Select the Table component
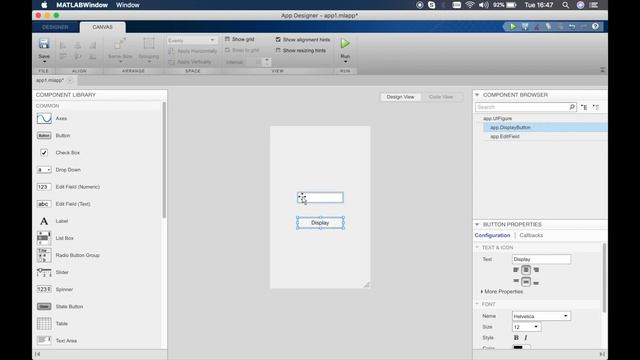Image resolution: width=640 pixels, height=360 pixels. [62, 324]
